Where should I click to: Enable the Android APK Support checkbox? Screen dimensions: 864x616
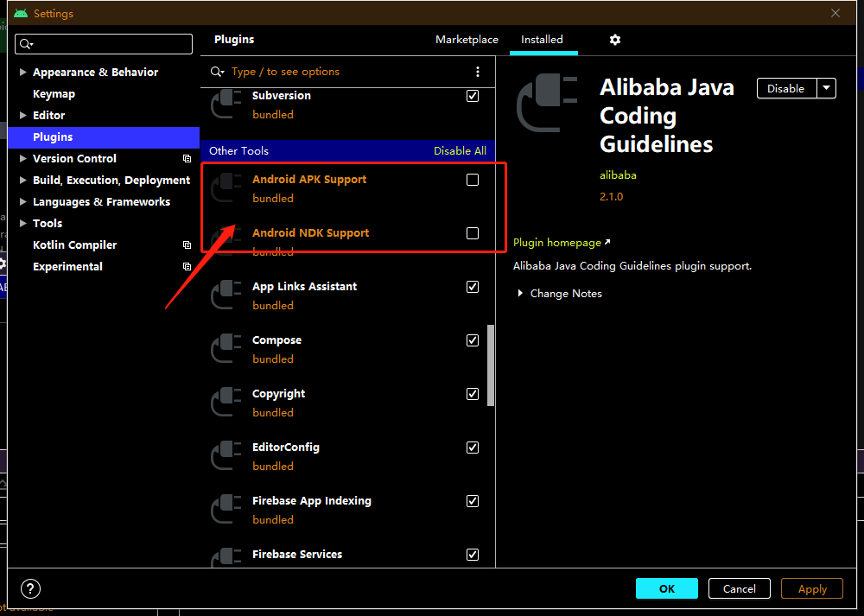473,180
